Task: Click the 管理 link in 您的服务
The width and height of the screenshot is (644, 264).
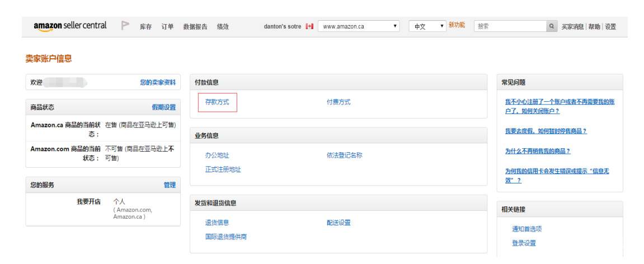Action: pos(170,185)
